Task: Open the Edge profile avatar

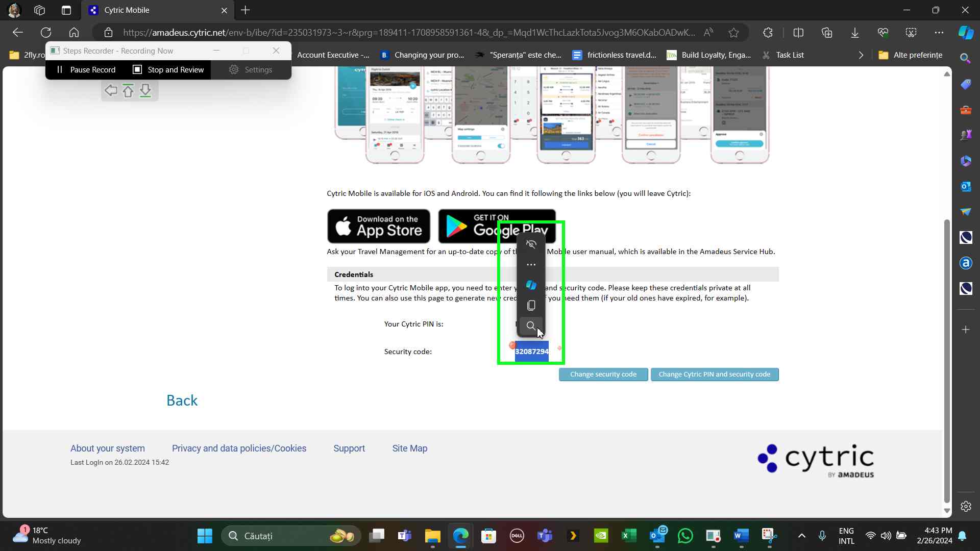Action: tap(14, 10)
